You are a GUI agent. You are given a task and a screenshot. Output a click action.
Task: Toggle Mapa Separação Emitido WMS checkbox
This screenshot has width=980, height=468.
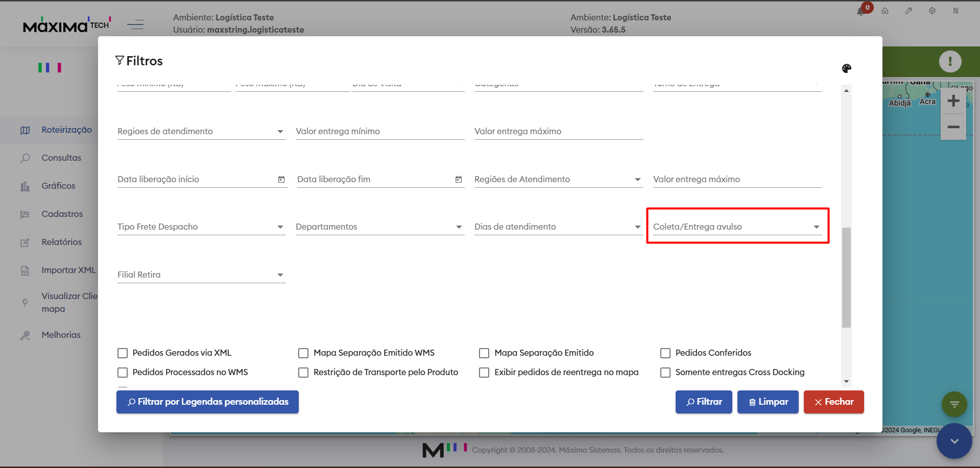pos(303,353)
